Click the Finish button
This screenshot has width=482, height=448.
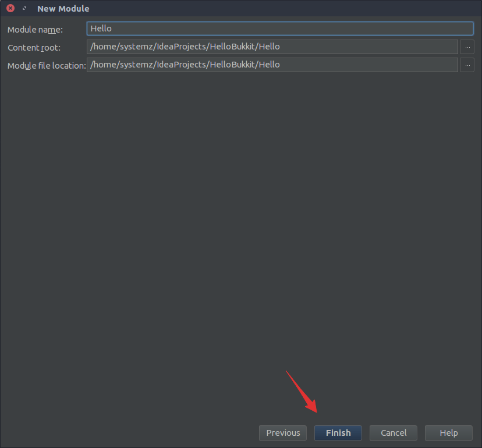[x=338, y=433]
